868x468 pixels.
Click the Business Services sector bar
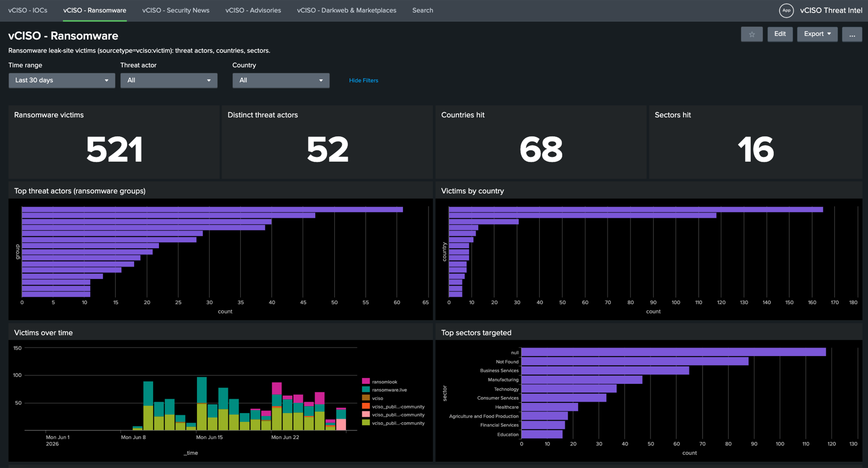[x=605, y=371]
